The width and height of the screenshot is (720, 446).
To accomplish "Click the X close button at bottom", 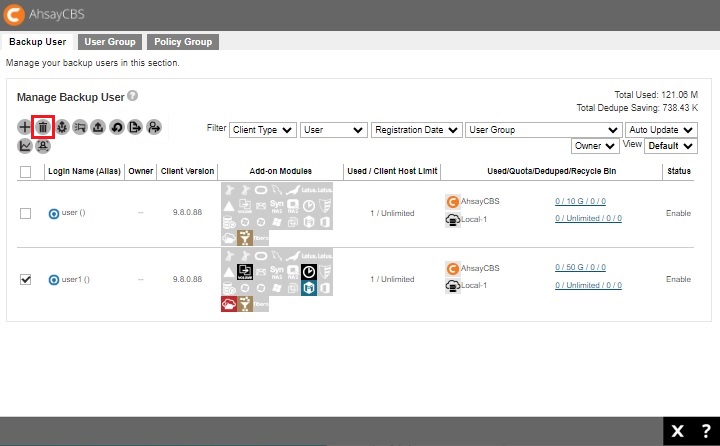I will click(678, 431).
